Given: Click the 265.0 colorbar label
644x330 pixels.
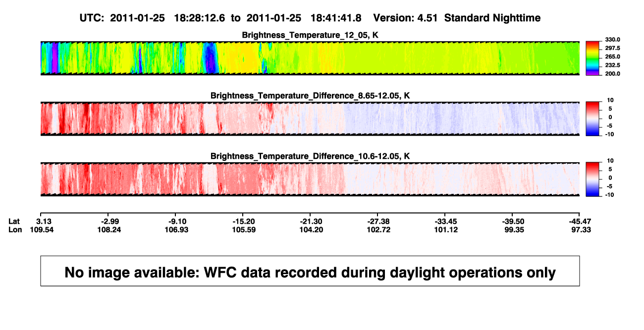Looking at the screenshot, I should tap(612, 56).
